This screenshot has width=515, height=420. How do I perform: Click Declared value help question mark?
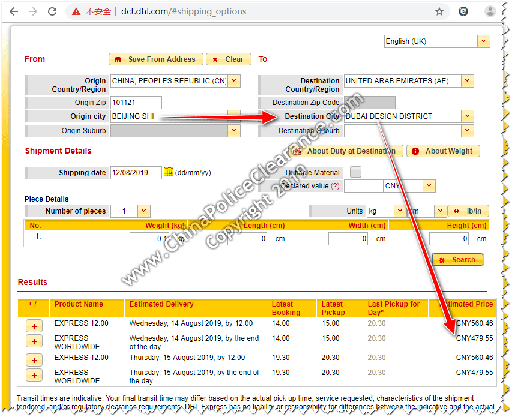335,186
